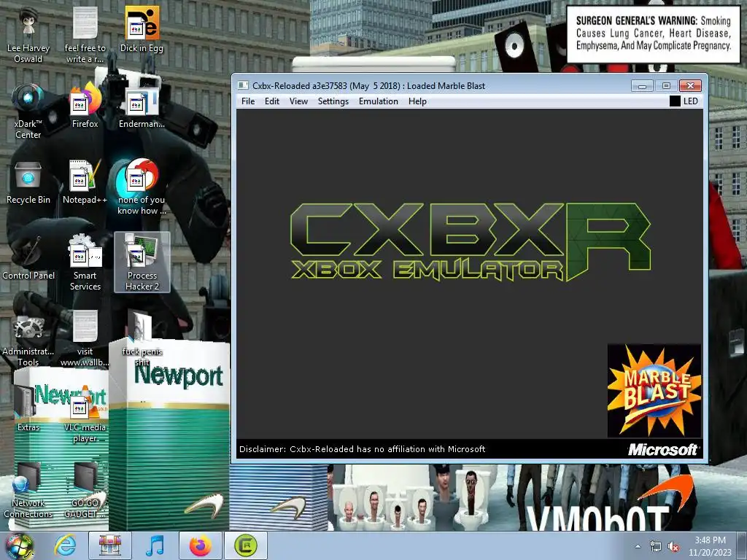747x560 pixels.
Task: Click the Disclaimer text about Microsoft affiliation
Action: pyautogui.click(x=362, y=449)
